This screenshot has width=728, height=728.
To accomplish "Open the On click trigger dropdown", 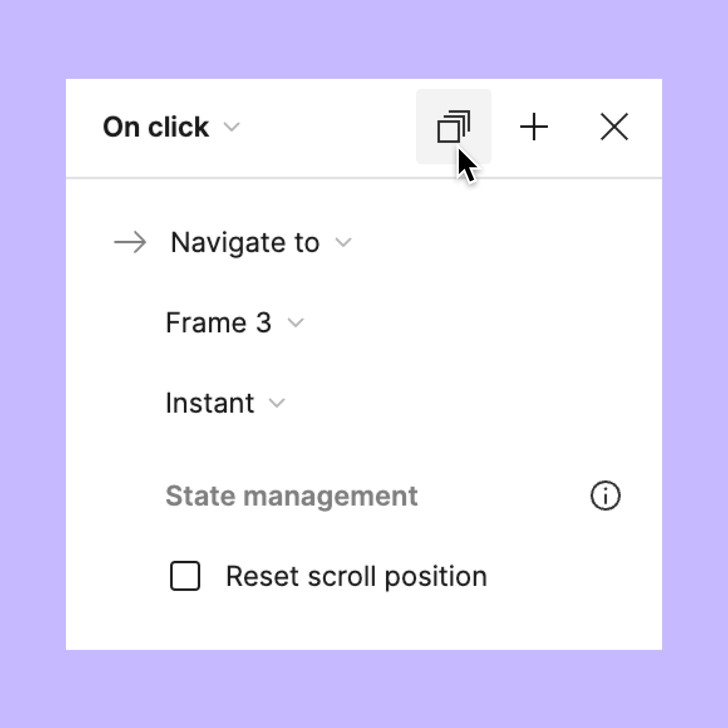I will (x=232, y=127).
